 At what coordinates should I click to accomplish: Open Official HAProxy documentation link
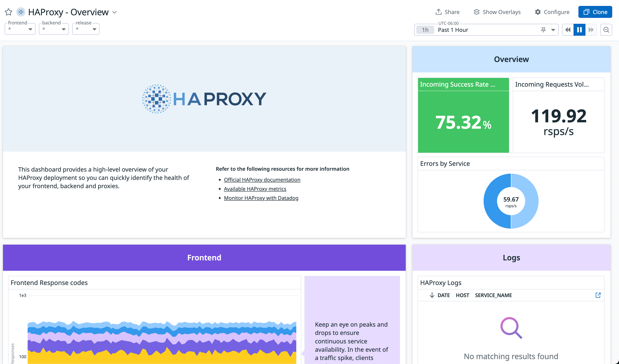[x=262, y=180]
